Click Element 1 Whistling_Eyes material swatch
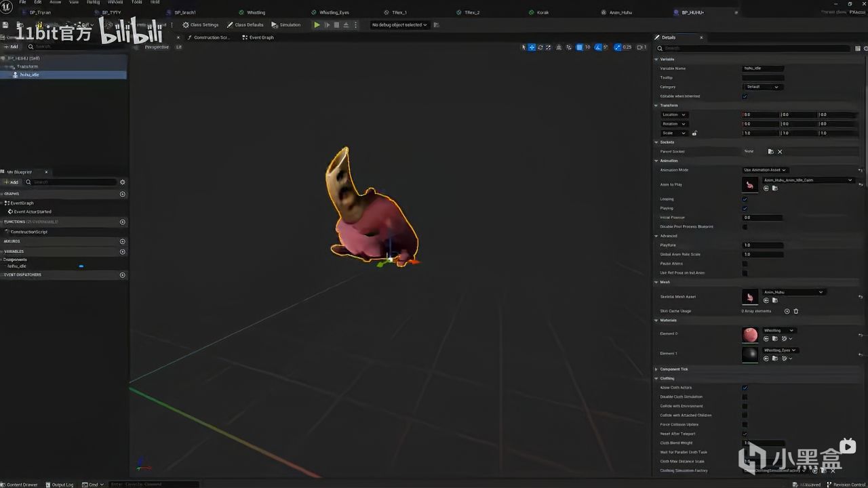 pyautogui.click(x=750, y=354)
